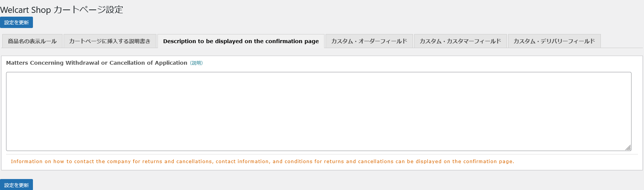The image size is (644, 190).
Task: Click the Welcart Shop カートページ設定 page title
Action: [x=62, y=9]
